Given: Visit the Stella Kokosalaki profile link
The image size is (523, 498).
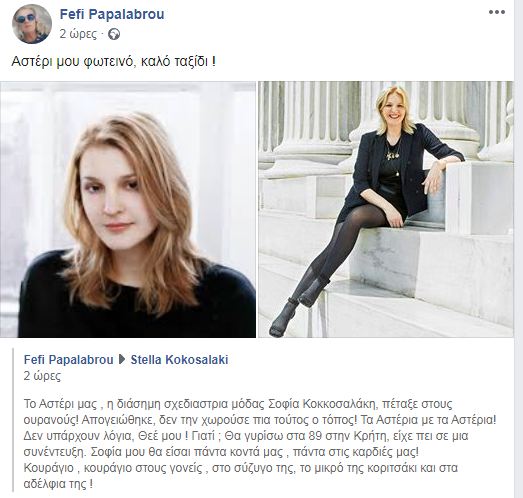Looking at the screenshot, I should point(179,360).
